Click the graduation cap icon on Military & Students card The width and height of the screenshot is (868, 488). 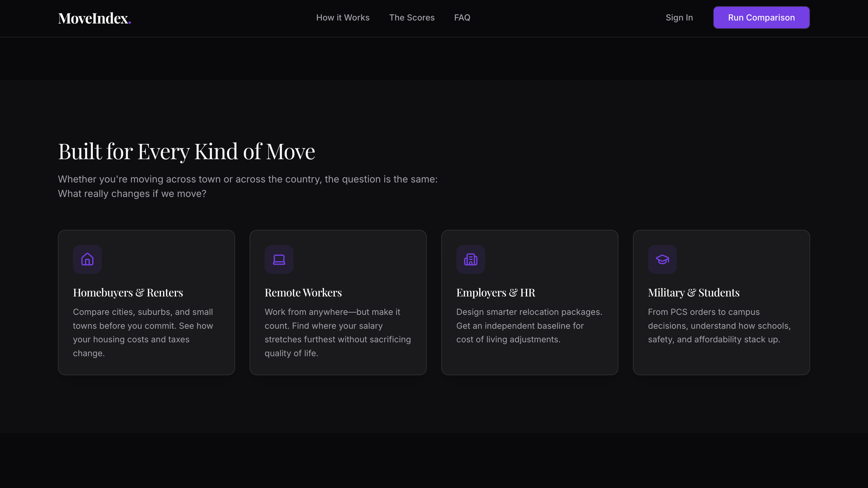tap(662, 259)
